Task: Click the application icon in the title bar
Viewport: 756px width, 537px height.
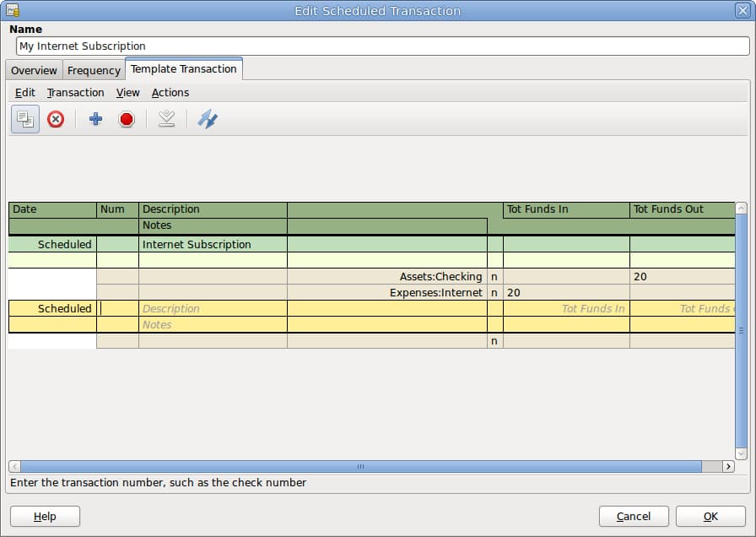Action: point(13,10)
